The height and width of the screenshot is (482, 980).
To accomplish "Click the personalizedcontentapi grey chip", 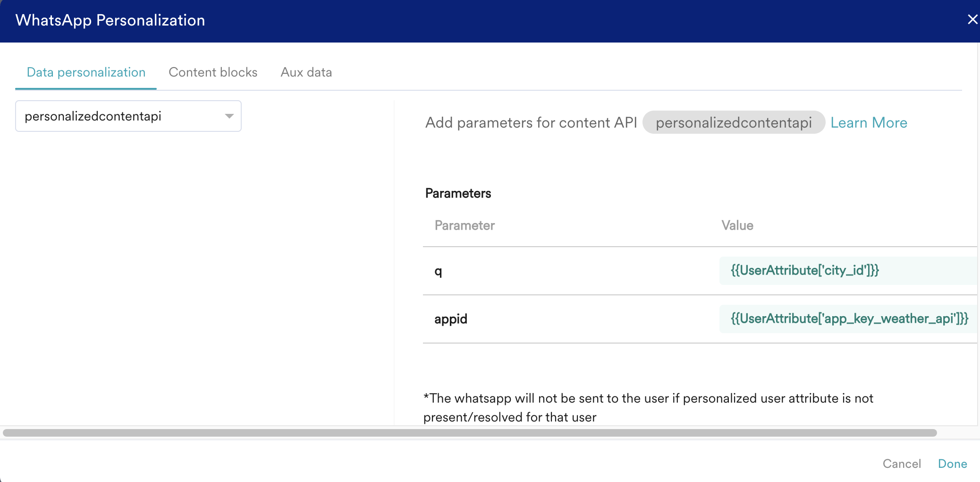I will point(733,123).
